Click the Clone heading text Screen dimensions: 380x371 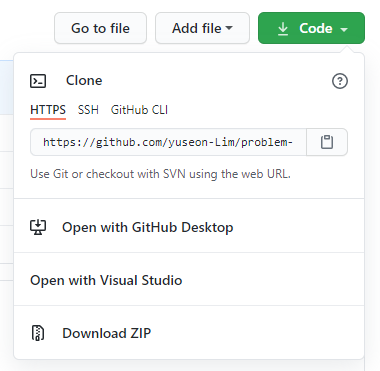(x=84, y=81)
